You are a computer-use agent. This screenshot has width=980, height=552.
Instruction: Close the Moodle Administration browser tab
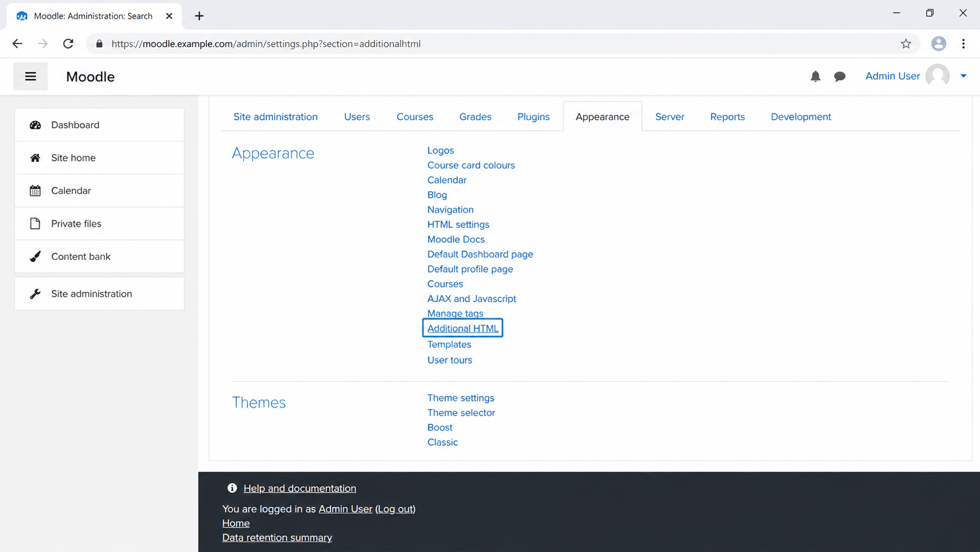tap(169, 16)
